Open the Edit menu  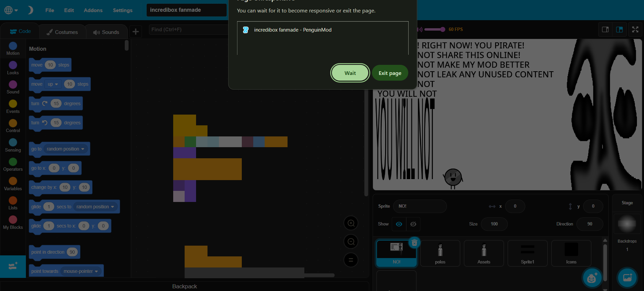coord(69,10)
